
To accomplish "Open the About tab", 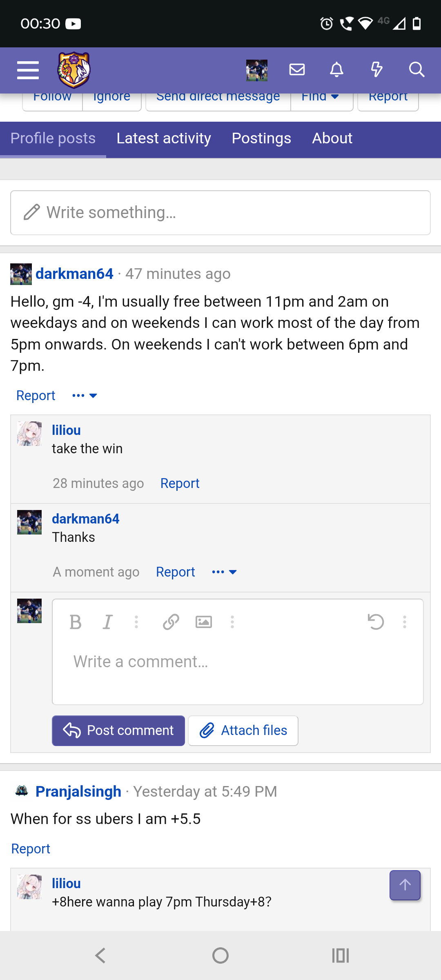I will tap(332, 138).
